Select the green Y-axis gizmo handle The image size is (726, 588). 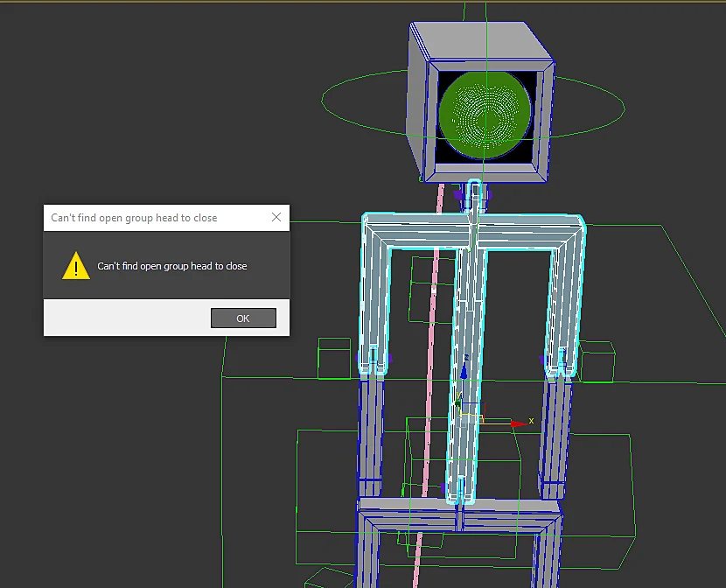coord(458,401)
